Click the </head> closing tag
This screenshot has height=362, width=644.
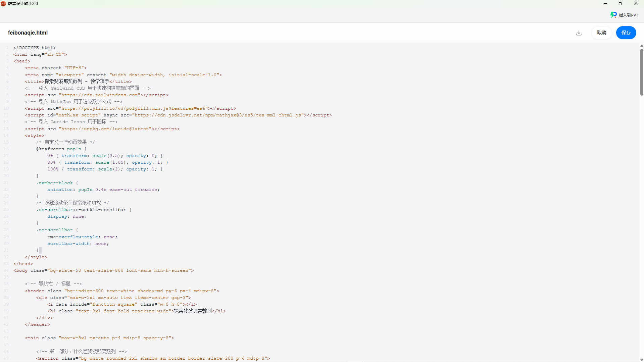[x=23, y=264]
